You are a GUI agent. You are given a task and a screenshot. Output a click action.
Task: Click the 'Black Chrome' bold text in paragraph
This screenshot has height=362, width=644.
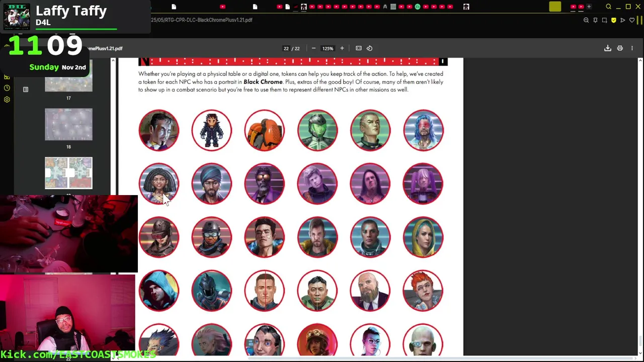[x=263, y=81]
